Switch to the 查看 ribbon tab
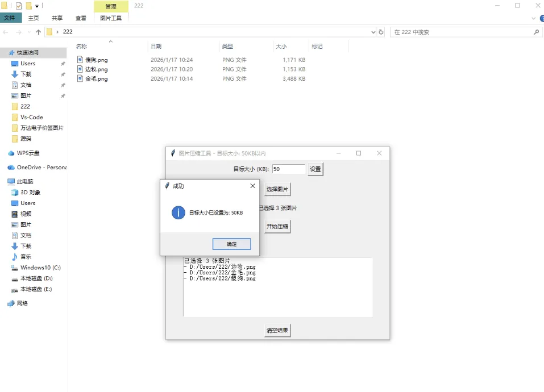This screenshot has height=392, width=544. click(80, 18)
